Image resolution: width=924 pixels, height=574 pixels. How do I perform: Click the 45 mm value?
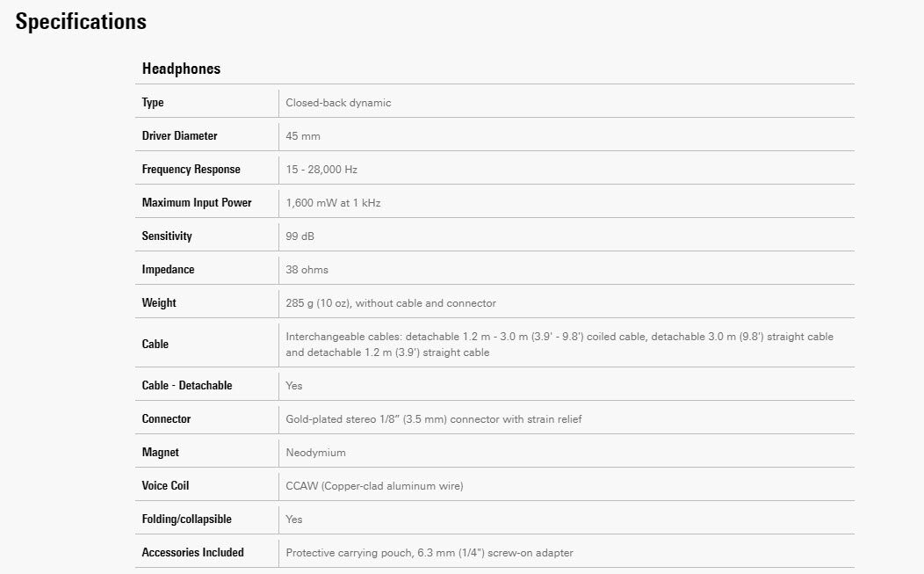click(302, 136)
